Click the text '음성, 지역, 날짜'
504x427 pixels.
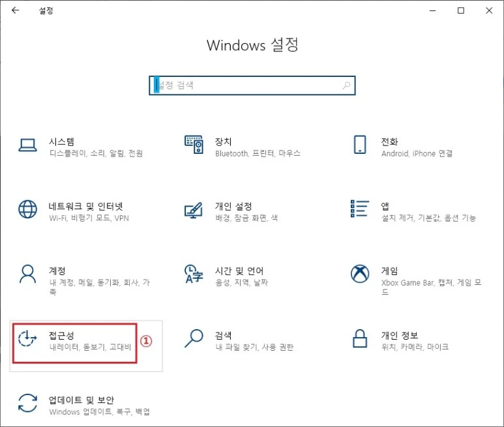(x=241, y=283)
